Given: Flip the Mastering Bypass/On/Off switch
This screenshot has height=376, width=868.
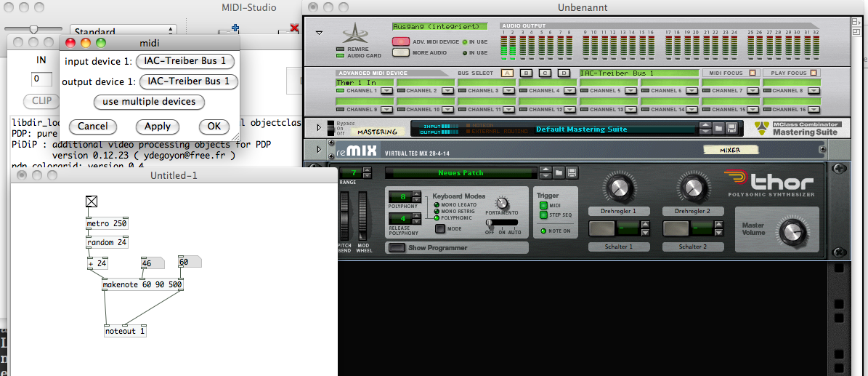Looking at the screenshot, I should (330, 129).
